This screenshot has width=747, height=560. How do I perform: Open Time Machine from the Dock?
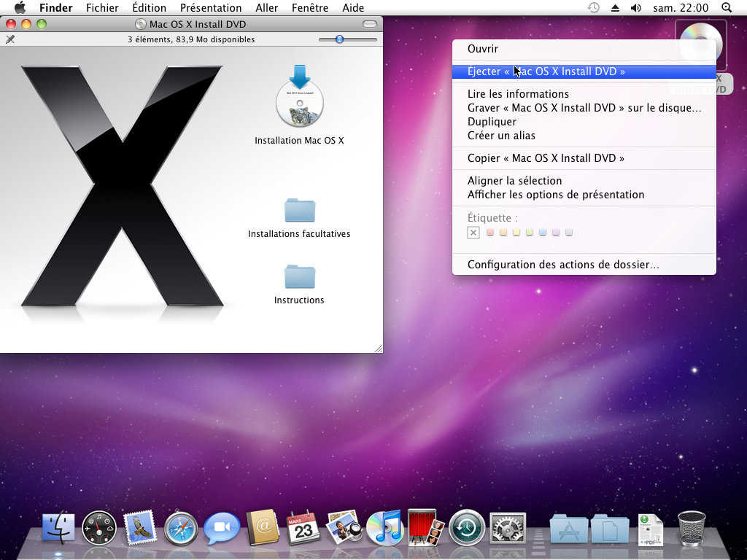click(467, 527)
